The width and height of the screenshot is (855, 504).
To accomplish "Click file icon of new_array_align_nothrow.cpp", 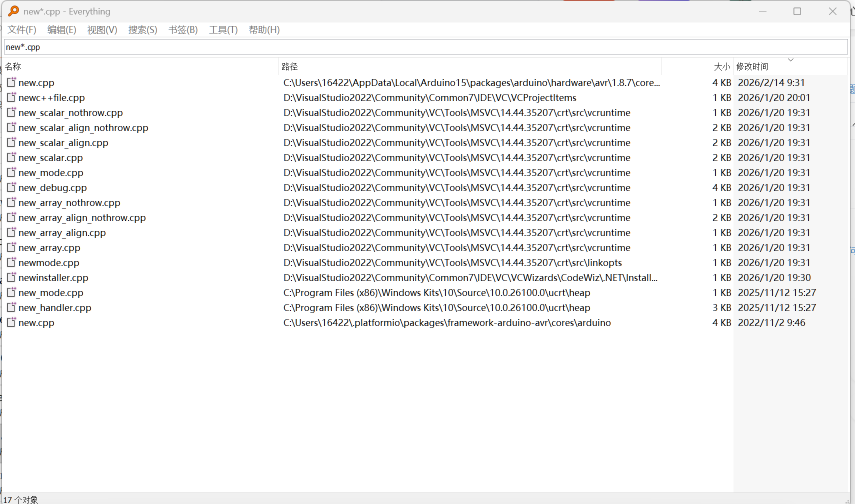I will click(x=11, y=217).
